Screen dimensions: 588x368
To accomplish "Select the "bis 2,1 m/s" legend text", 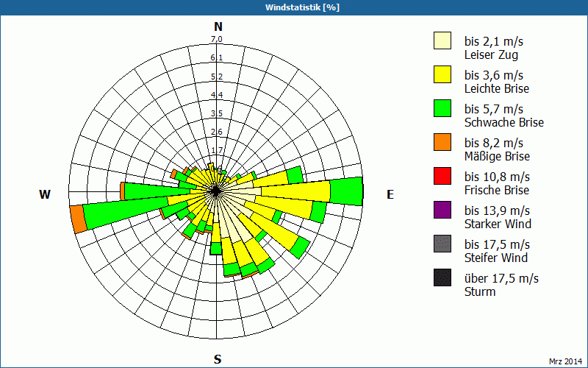I will [493, 41].
